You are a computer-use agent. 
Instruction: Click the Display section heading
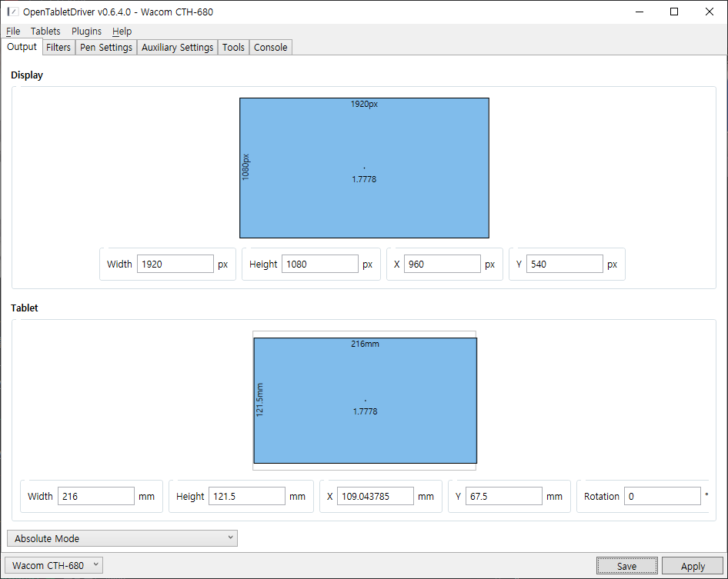click(x=27, y=75)
